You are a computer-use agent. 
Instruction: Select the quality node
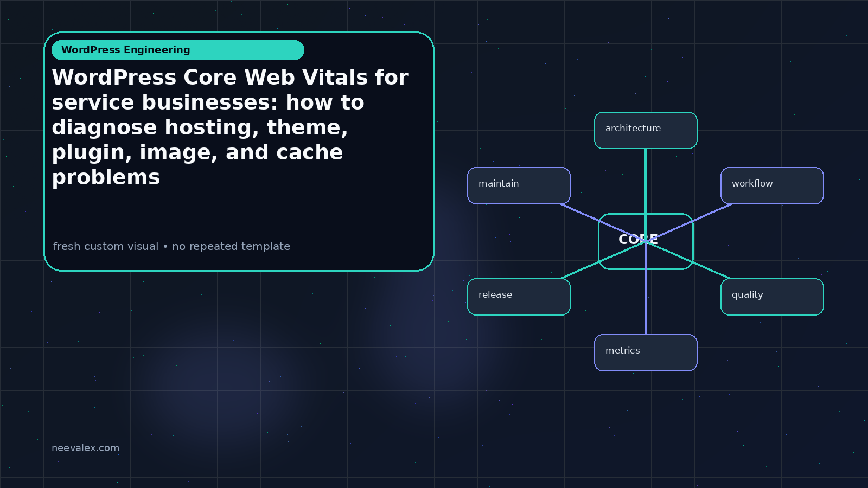tap(772, 297)
